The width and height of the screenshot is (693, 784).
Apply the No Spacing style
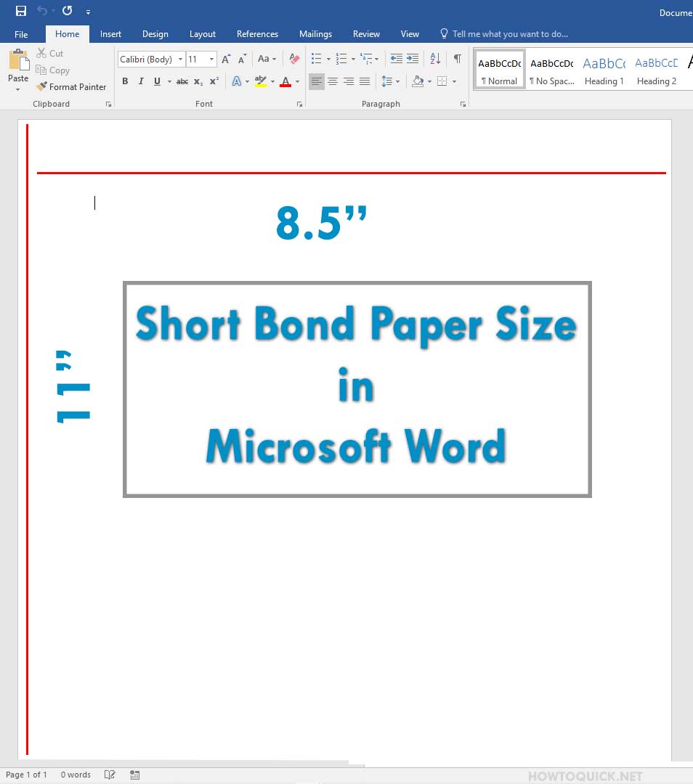pos(552,70)
